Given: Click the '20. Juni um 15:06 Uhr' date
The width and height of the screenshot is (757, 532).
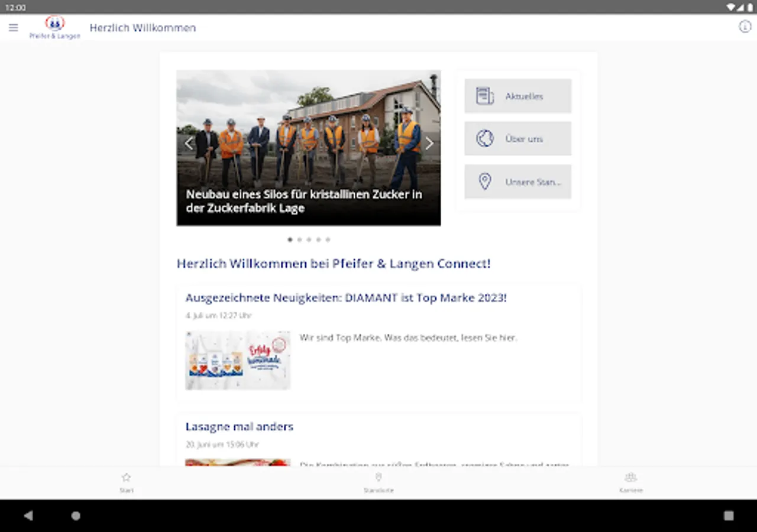Looking at the screenshot, I should (222, 445).
